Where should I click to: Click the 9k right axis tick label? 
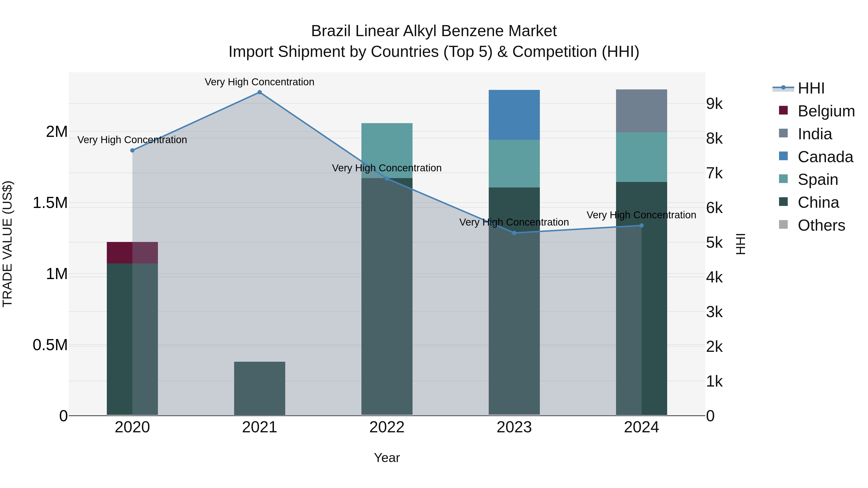[x=715, y=104]
